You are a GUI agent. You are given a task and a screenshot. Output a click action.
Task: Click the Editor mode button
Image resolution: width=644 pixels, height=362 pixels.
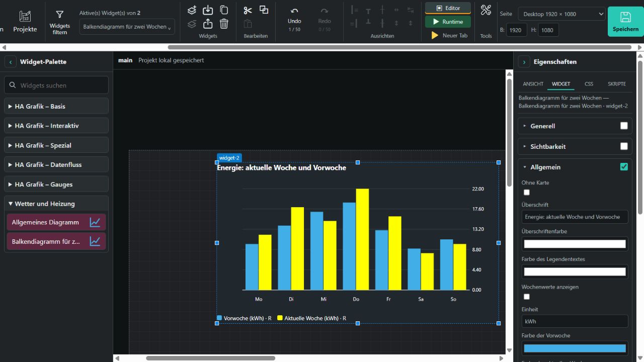[448, 8]
